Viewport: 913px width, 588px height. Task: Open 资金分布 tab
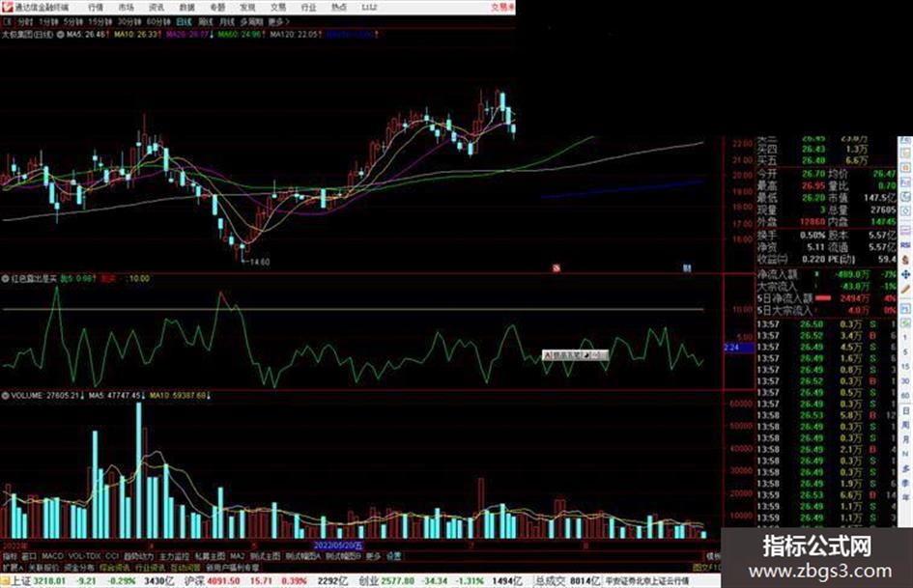(x=78, y=567)
